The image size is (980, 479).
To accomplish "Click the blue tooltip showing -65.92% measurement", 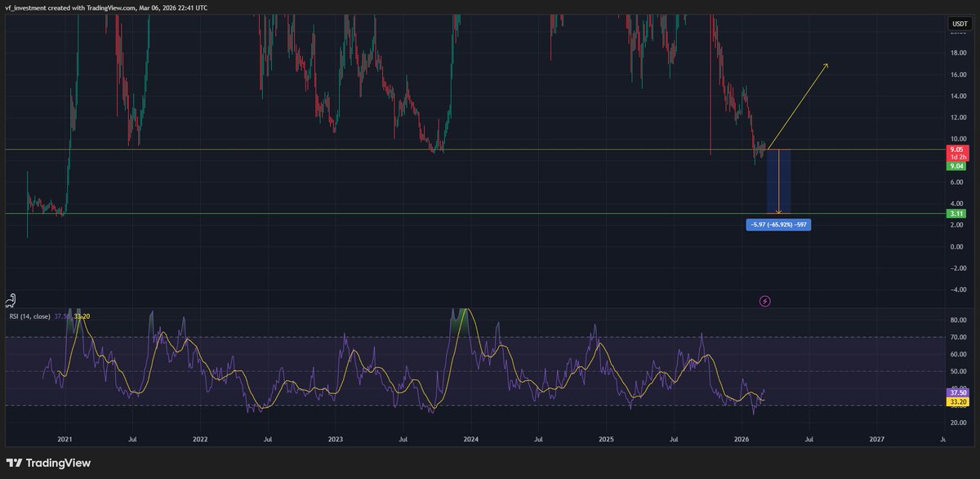I will tap(777, 225).
